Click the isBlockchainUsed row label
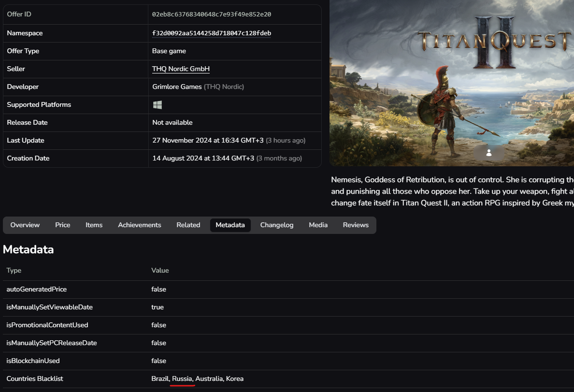 [33, 361]
